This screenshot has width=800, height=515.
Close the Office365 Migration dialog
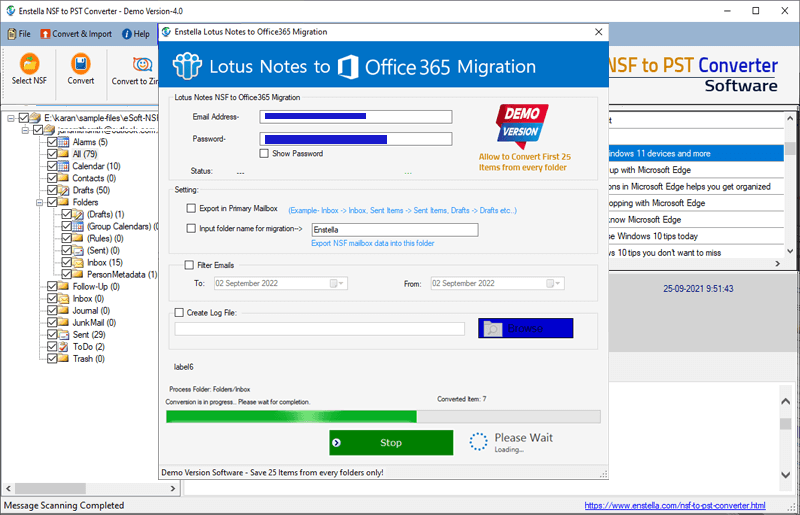[x=598, y=32]
